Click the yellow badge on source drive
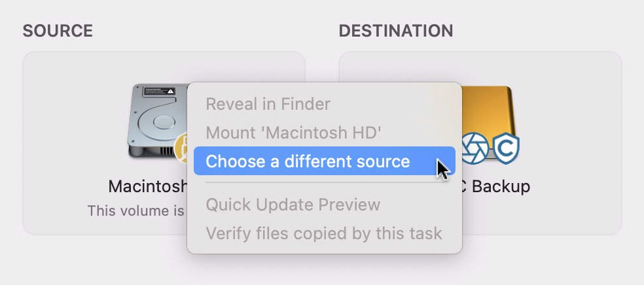Image resolution: width=644 pixels, height=285 pixels. (x=180, y=148)
